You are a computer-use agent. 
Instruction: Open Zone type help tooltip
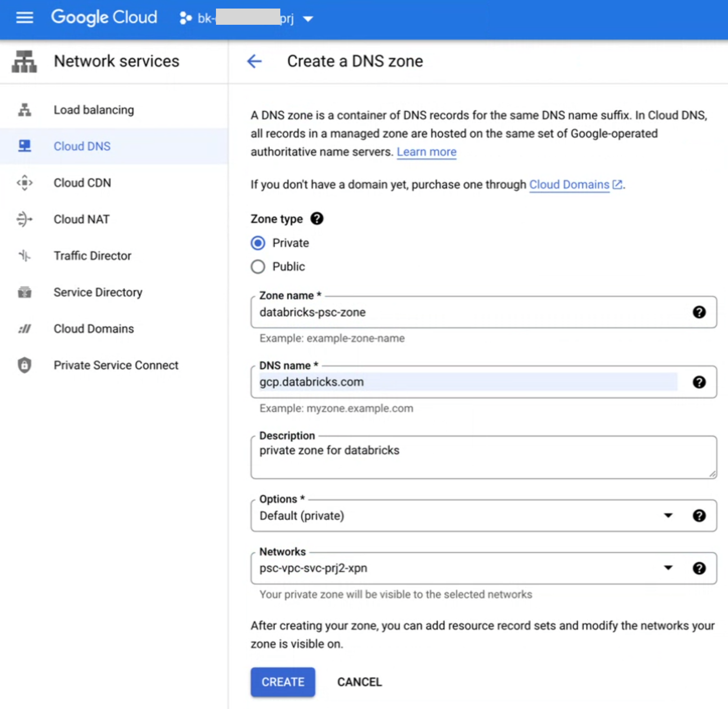coord(317,219)
